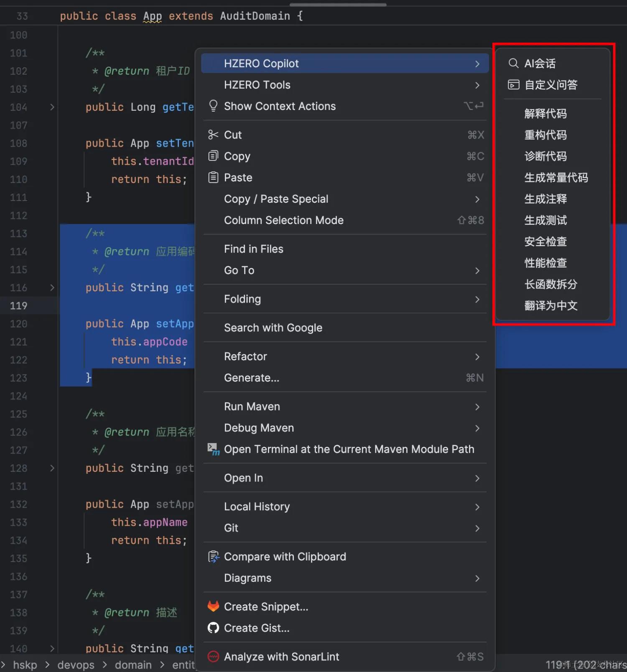Screen dimensions: 627x672
Task: Expand the Run Maven submenu arrow
Action: 477,407
